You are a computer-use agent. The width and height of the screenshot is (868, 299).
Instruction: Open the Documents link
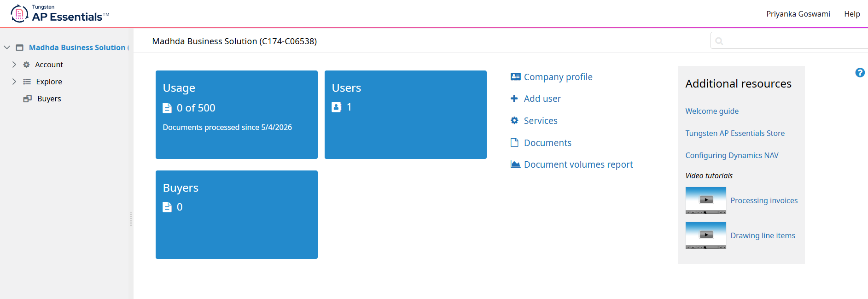(x=548, y=143)
